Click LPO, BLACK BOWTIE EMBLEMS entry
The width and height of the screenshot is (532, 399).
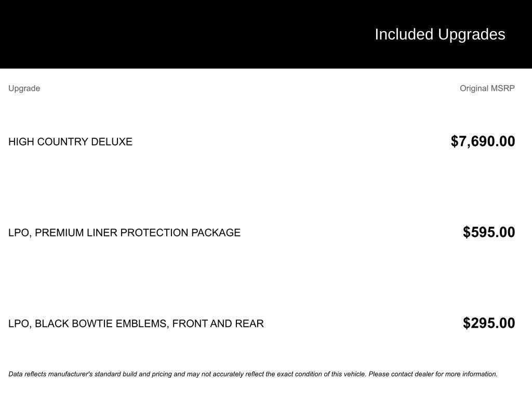[x=136, y=324]
